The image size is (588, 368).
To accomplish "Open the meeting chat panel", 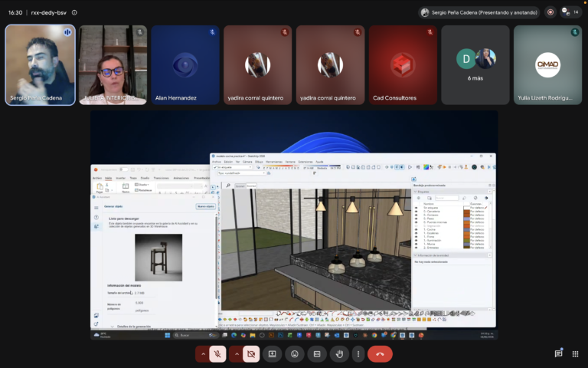I will click(x=558, y=353).
